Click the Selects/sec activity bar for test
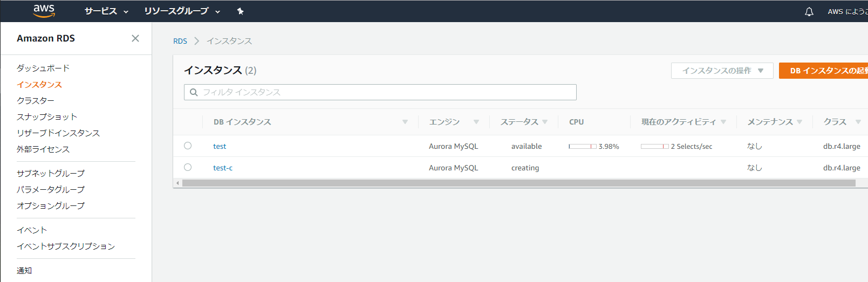The width and height of the screenshot is (868, 282). [x=655, y=146]
